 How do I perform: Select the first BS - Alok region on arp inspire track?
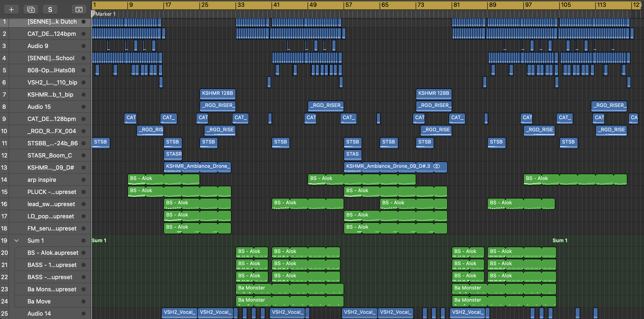[163, 180]
